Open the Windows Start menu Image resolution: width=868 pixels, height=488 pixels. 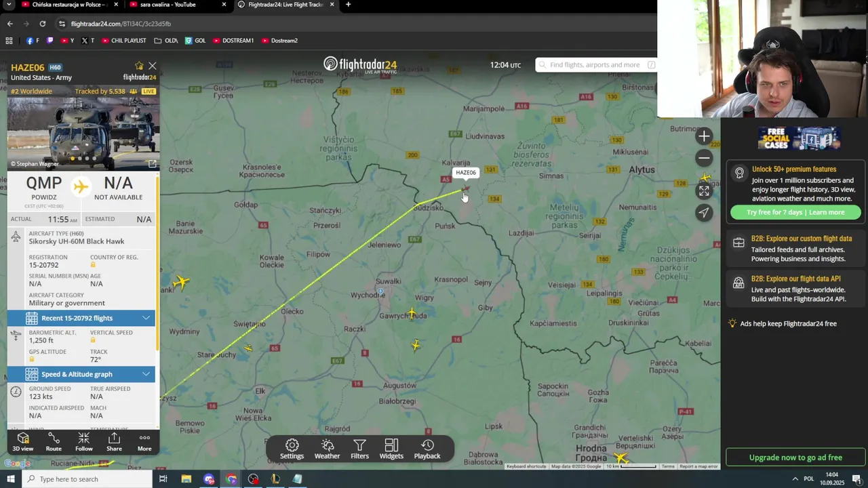coord(11,479)
